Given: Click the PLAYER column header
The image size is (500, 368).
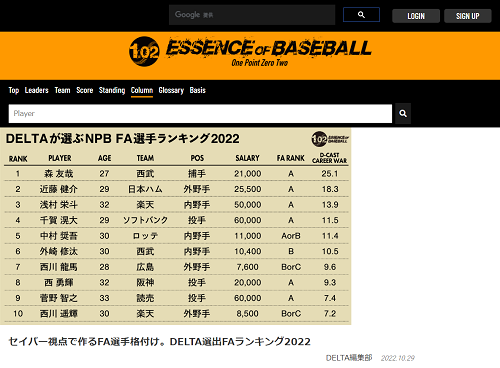Looking at the screenshot, I should click(x=60, y=158).
